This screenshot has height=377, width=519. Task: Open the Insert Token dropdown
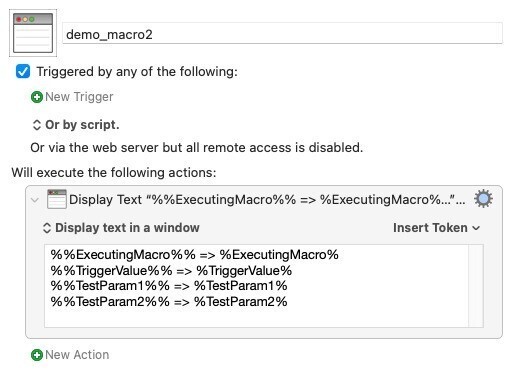point(436,228)
